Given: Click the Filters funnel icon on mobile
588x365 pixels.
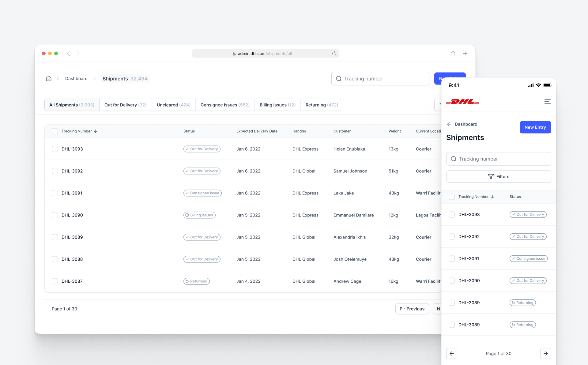Looking at the screenshot, I should (x=491, y=176).
